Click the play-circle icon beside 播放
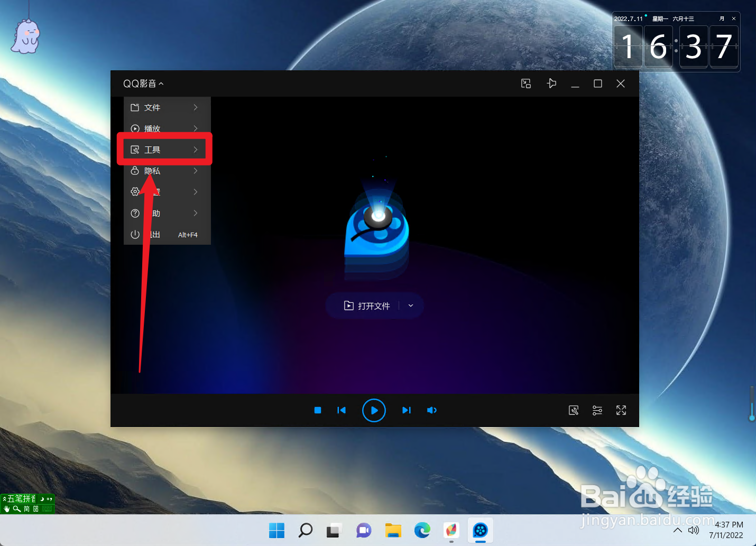Viewport: 756px width, 546px height. 135,128
